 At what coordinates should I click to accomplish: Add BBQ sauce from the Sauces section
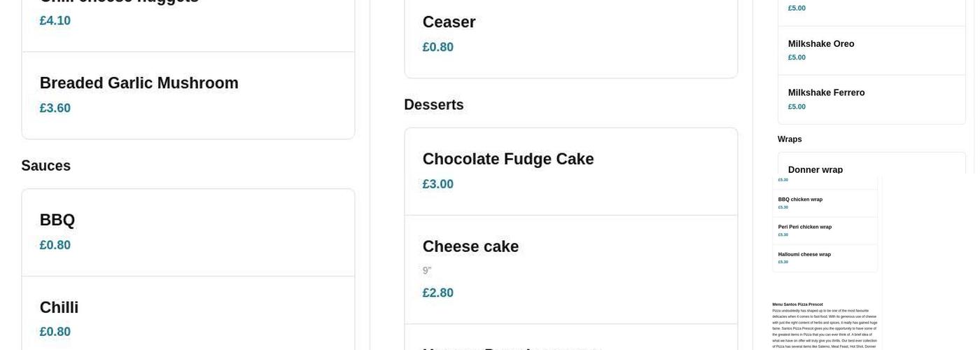click(57, 220)
